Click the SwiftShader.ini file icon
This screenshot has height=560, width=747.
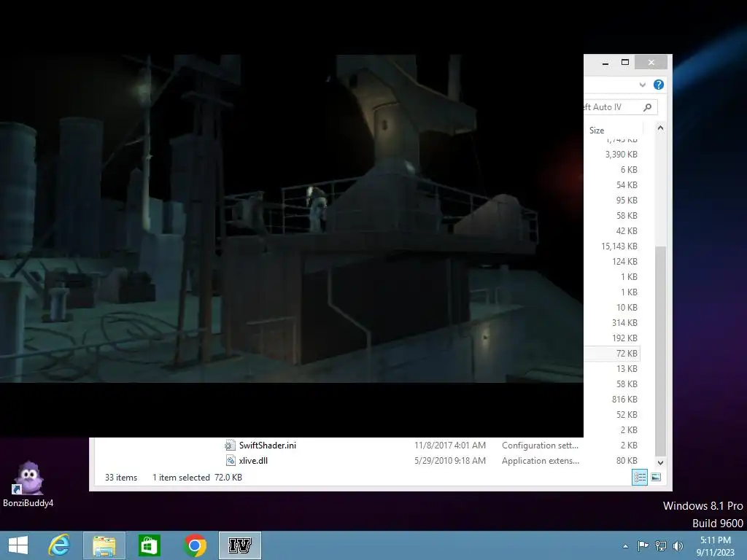point(230,446)
